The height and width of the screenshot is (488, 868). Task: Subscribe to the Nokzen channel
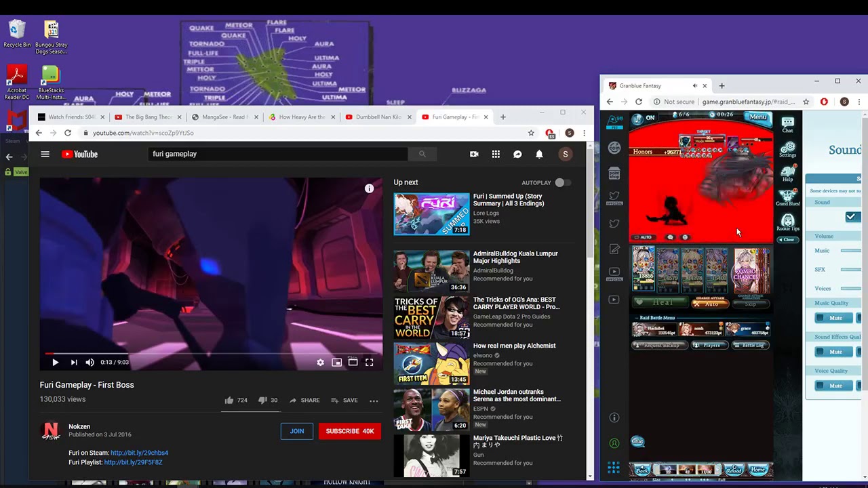tap(350, 431)
